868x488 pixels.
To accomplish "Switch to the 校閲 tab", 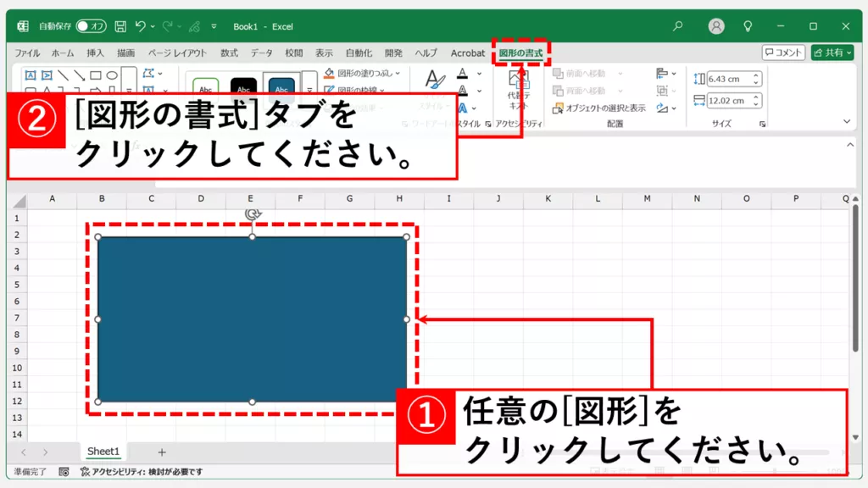I will click(294, 53).
